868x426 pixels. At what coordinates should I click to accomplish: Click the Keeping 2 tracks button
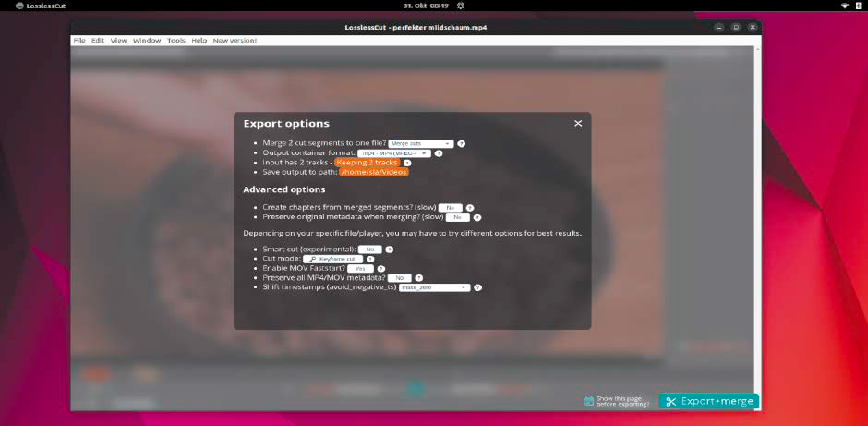coord(367,163)
